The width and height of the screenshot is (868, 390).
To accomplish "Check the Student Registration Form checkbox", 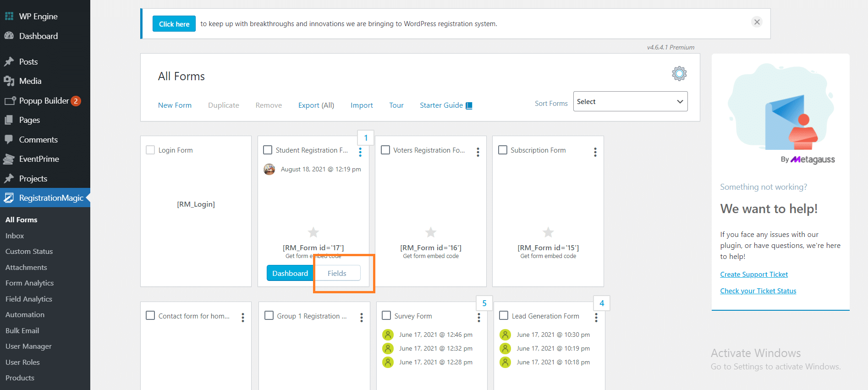I will coord(268,150).
